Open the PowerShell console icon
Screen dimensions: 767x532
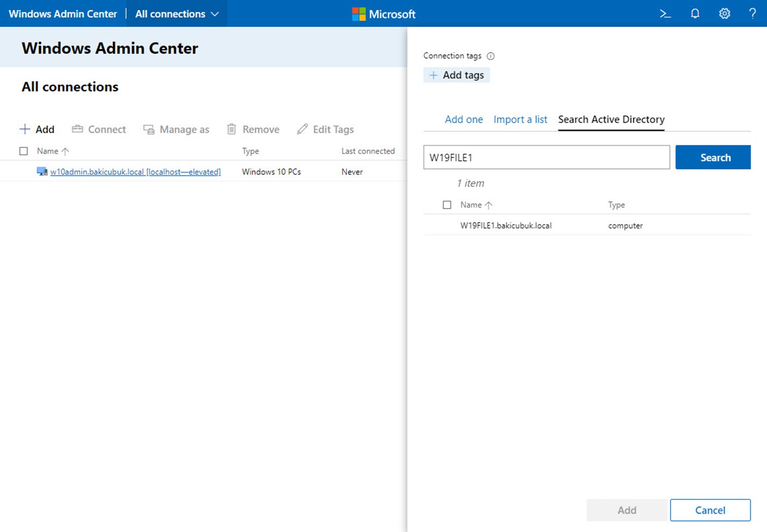tap(665, 14)
